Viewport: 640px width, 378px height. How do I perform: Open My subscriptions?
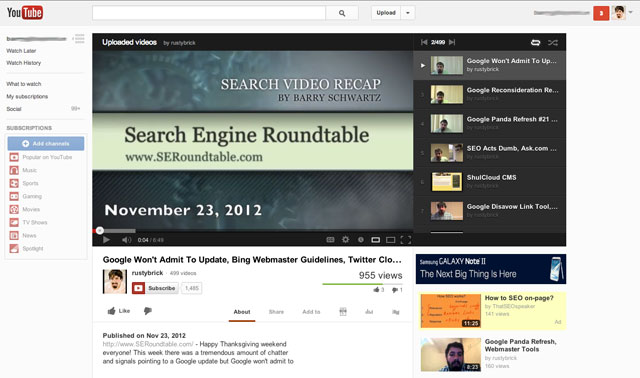pyautogui.click(x=27, y=96)
